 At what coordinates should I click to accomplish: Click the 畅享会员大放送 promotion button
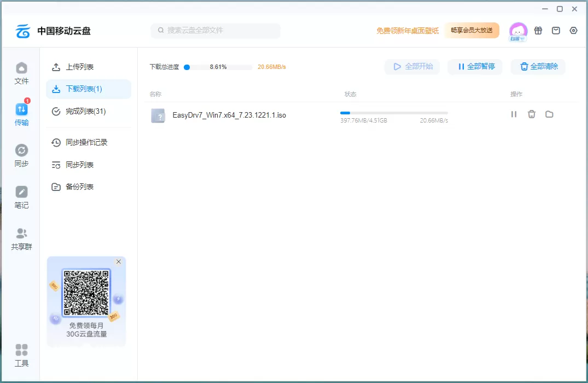(x=471, y=31)
